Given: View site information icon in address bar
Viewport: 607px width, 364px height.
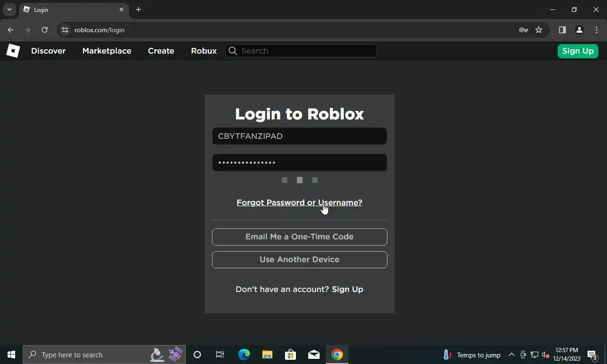Looking at the screenshot, I should tap(65, 30).
